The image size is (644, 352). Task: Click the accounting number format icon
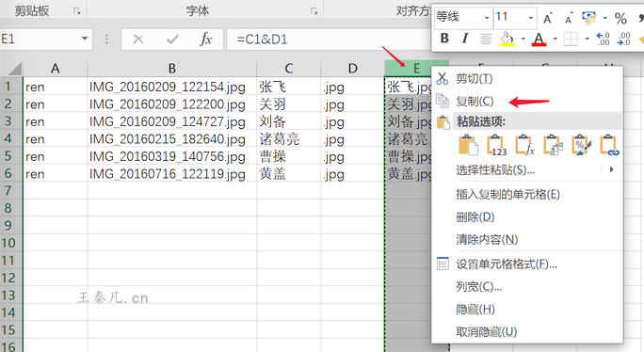click(588, 17)
